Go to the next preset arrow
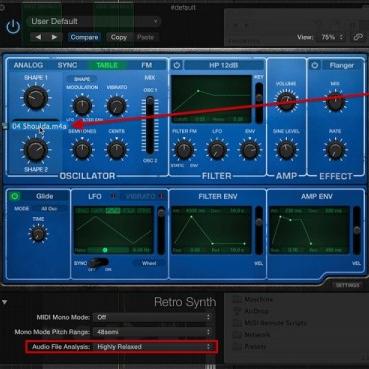The image size is (369, 369). click(x=54, y=37)
